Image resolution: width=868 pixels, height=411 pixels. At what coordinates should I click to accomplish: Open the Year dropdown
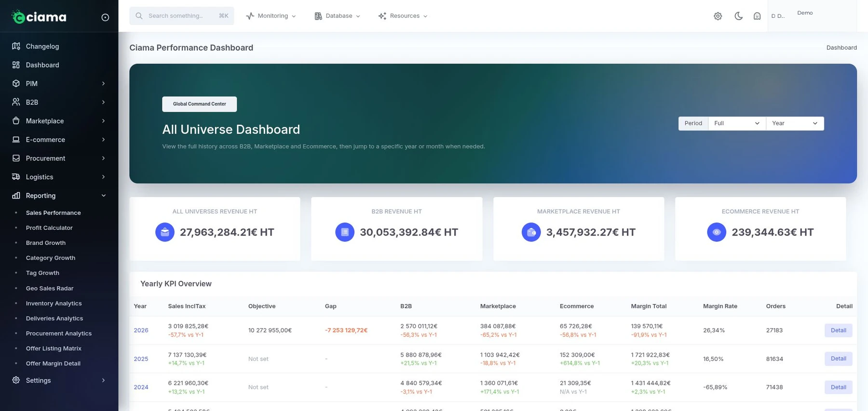click(x=795, y=123)
